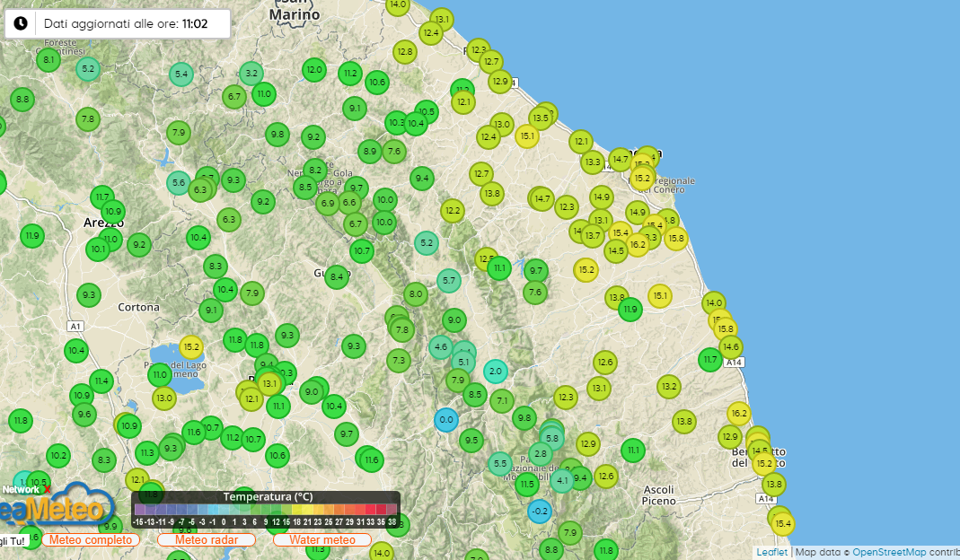Open the 12.0 degree station marker

pos(313,69)
